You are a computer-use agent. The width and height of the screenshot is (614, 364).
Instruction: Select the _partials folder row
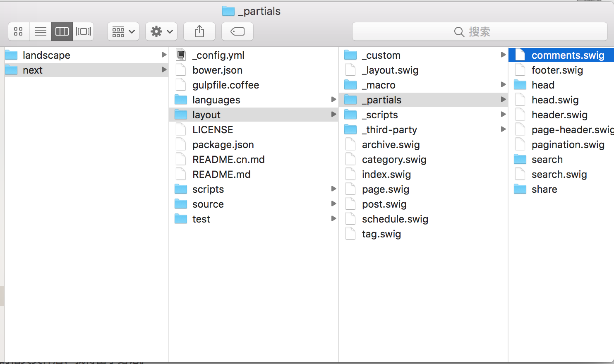[423, 100]
